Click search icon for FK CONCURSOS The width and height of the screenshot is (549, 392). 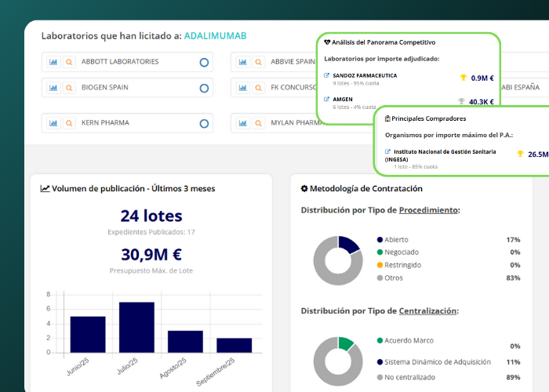(258, 88)
